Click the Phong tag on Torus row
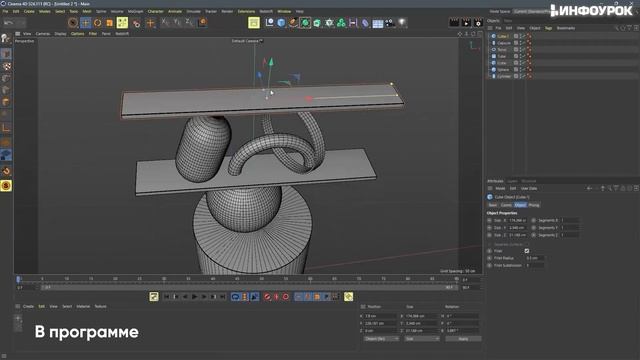This screenshot has width=640, height=360. pyautogui.click(x=529, y=50)
